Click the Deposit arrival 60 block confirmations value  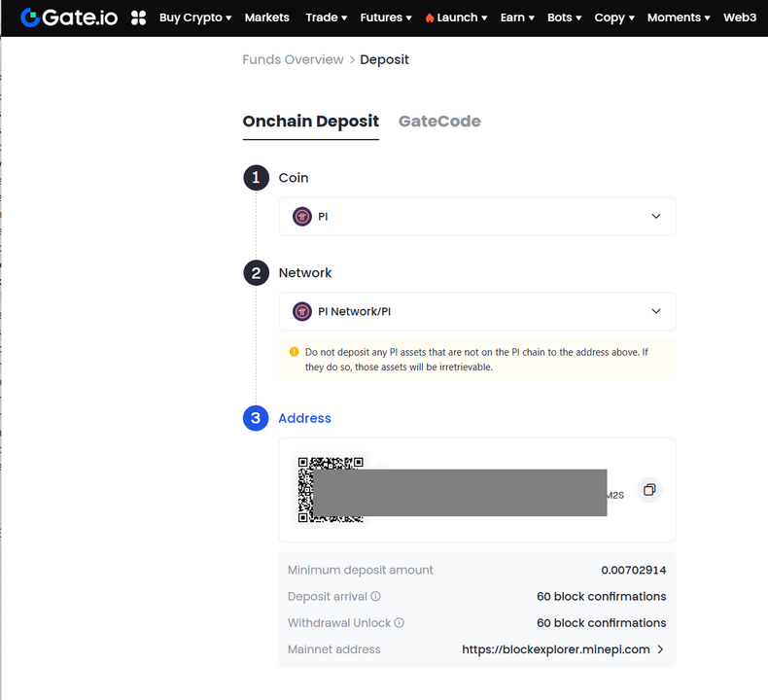pyautogui.click(x=601, y=596)
